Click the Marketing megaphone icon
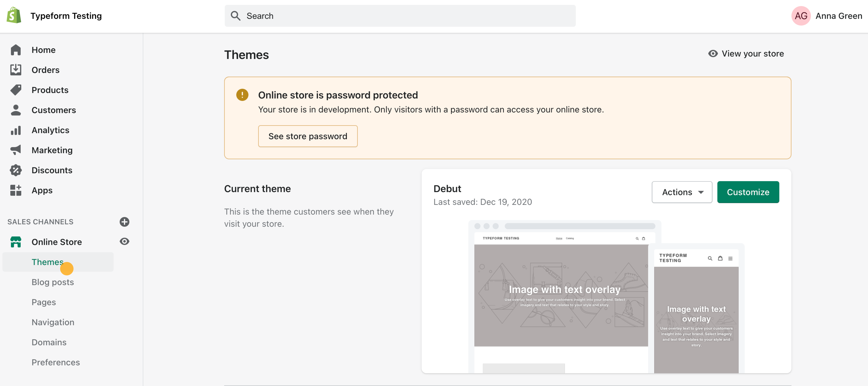The image size is (868, 386). coord(15,150)
